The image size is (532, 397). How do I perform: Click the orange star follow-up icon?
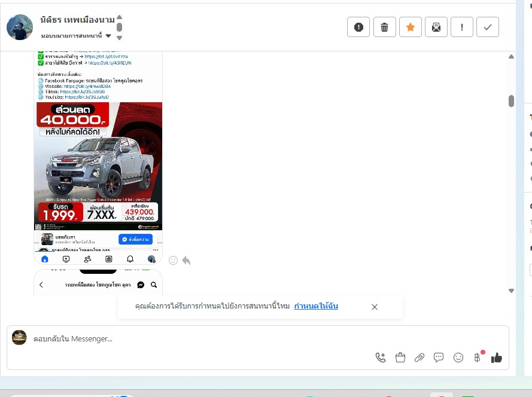[x=411, y=27]
